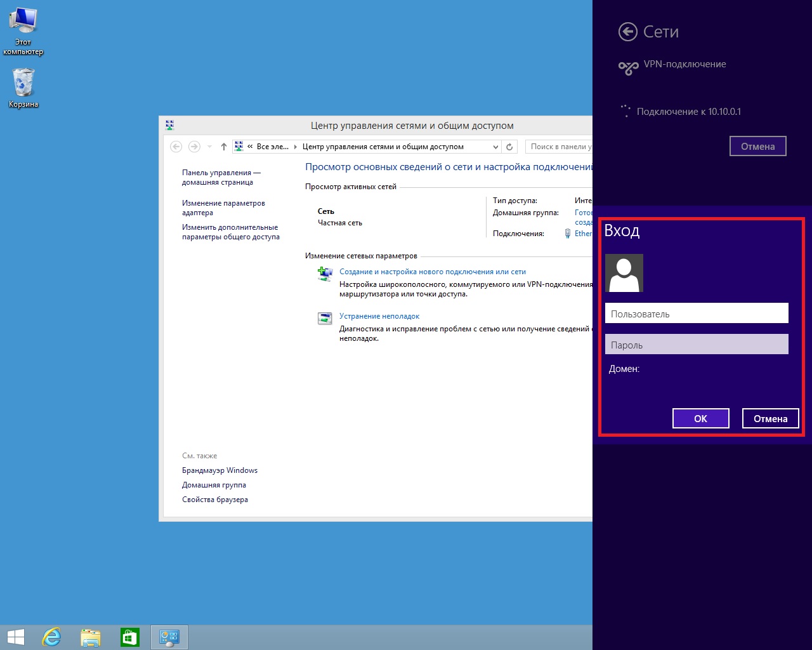
Task: Click Отмена in the Вход dialog
Action: [x=770, y=418]
